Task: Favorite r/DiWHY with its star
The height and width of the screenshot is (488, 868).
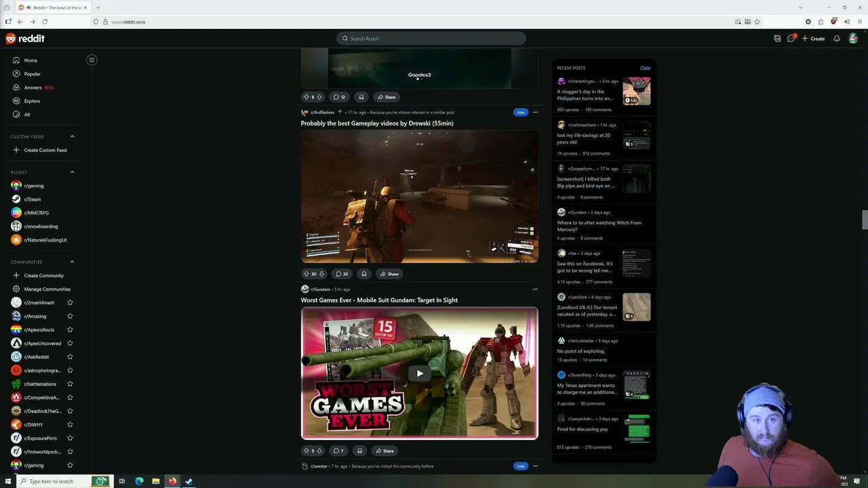Action: (70, 424)
